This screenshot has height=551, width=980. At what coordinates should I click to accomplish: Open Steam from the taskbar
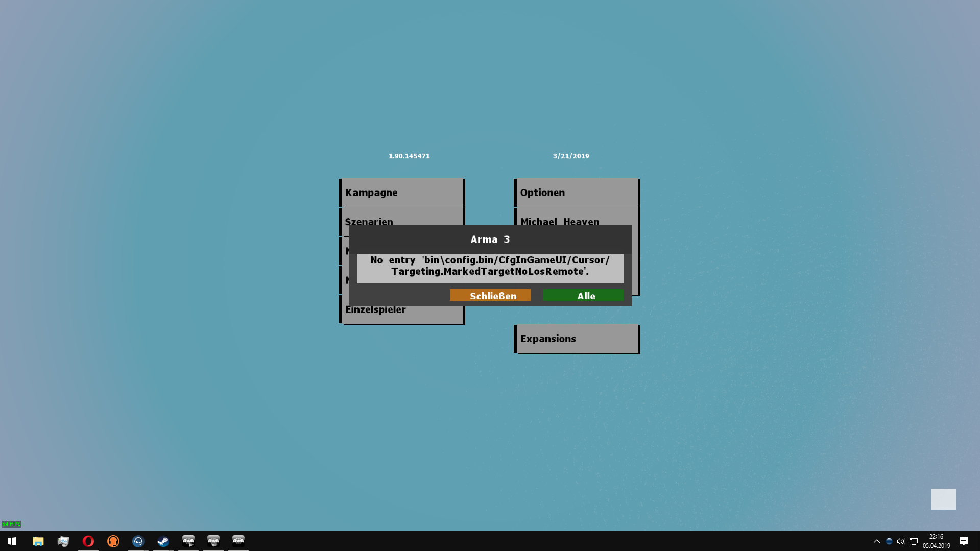[x=163, y=541]
